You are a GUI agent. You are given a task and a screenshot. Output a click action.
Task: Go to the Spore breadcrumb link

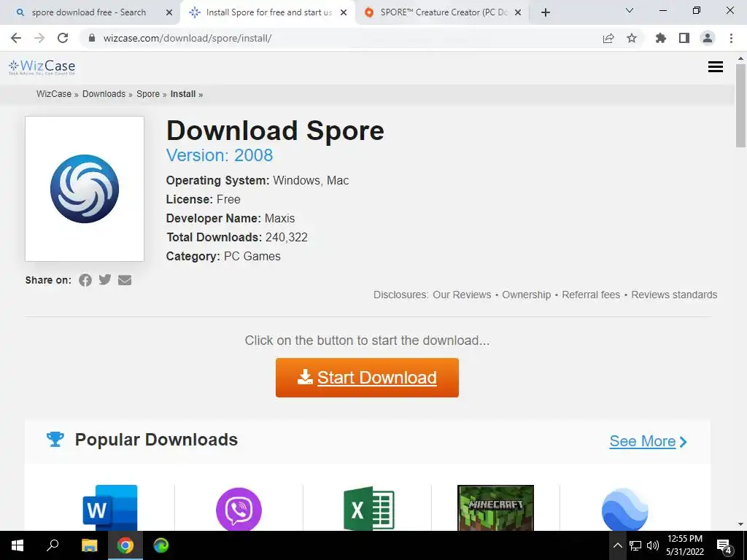[x=148, y=94]
